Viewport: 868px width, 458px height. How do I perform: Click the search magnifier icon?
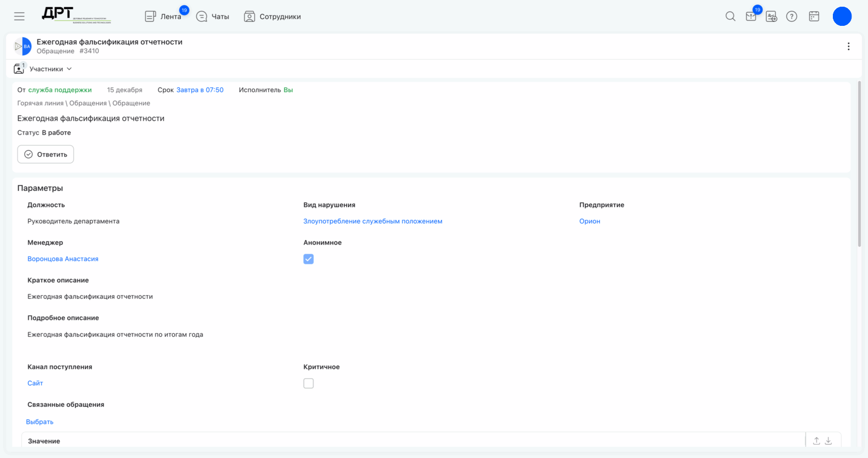730,17
